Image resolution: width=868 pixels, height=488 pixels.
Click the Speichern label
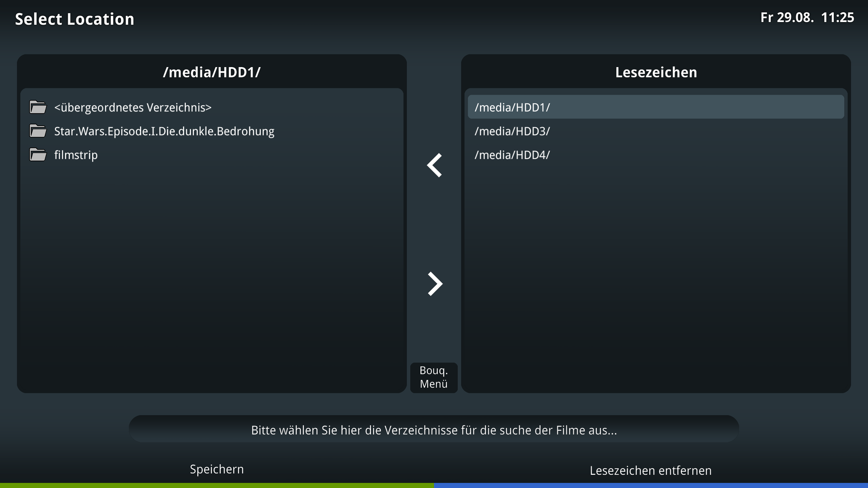point(217,469)
